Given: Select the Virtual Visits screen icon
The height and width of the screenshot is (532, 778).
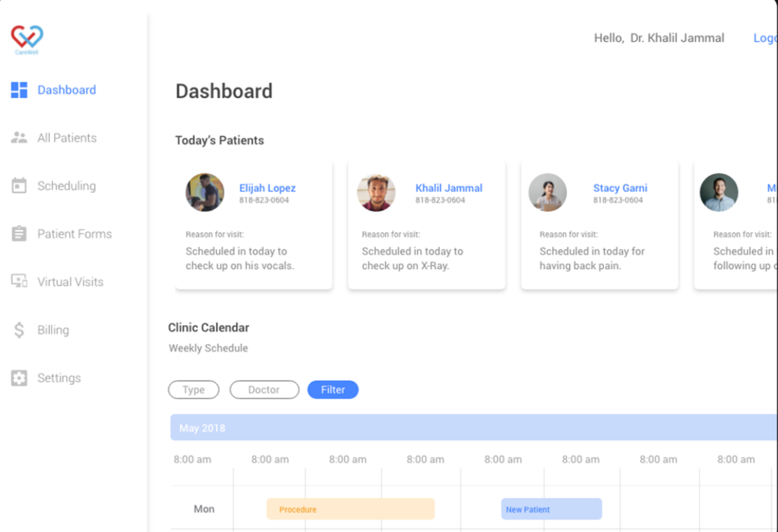Looking at the screenshot, I should coord(18,282).
